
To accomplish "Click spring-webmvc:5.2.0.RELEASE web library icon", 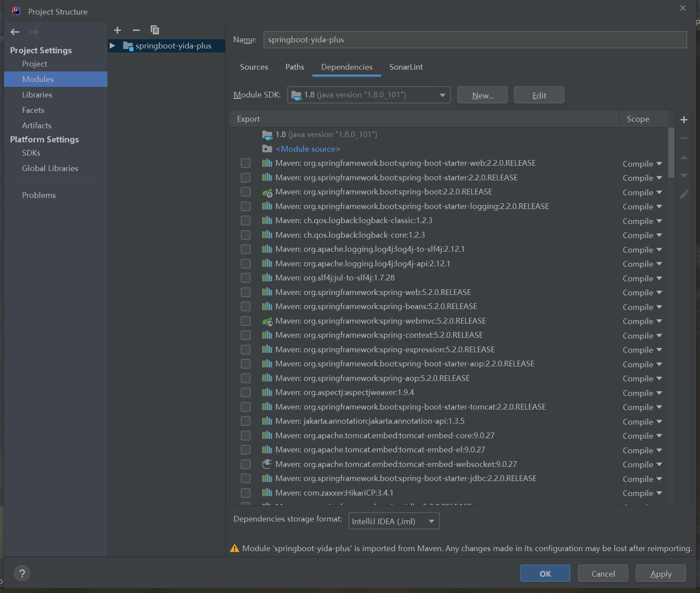I will click(267, 321).
